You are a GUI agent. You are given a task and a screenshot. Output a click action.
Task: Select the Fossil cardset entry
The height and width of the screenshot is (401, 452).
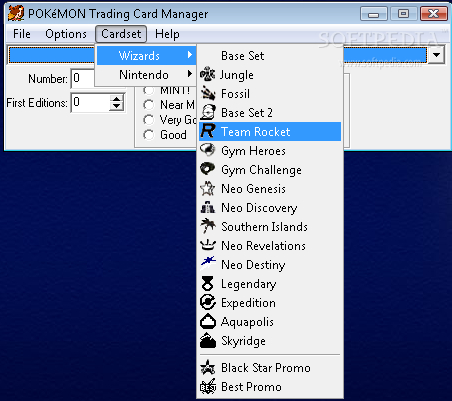(x=270, y=94)
